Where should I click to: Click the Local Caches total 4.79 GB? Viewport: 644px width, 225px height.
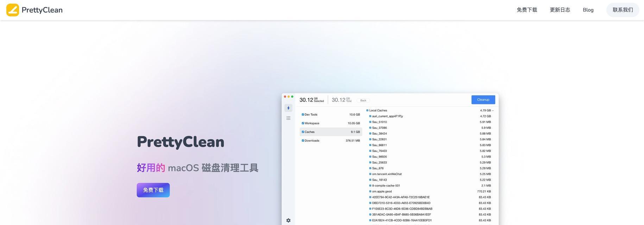(485, 110)
